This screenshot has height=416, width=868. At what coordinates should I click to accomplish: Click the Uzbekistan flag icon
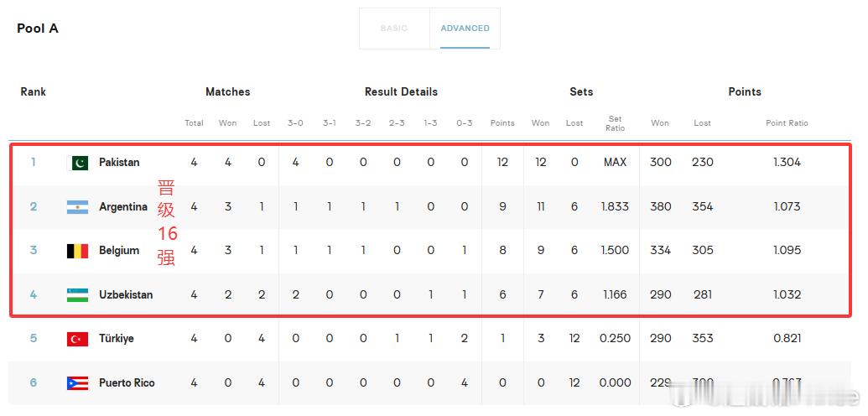coord(77,294)
